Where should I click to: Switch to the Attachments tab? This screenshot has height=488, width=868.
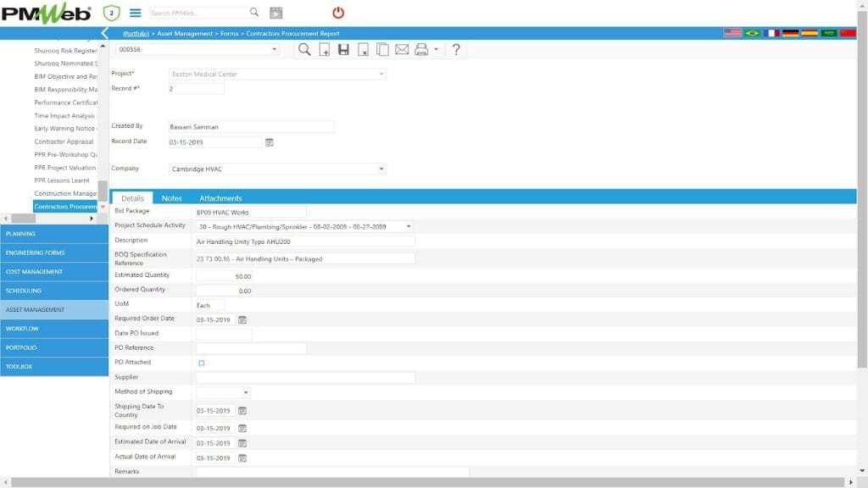pos(220,198)
